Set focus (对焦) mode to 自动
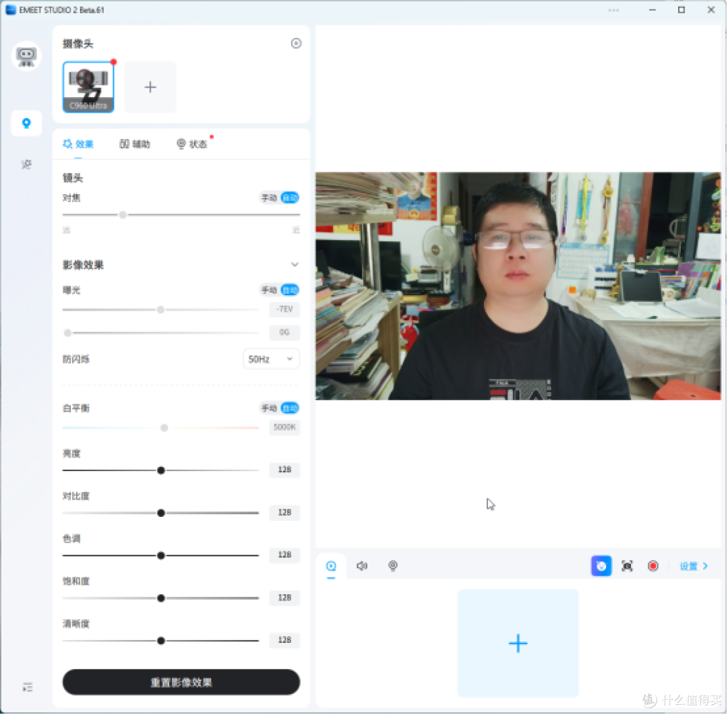The height and width of the screenshot is (715, 728). pos(290,198)
